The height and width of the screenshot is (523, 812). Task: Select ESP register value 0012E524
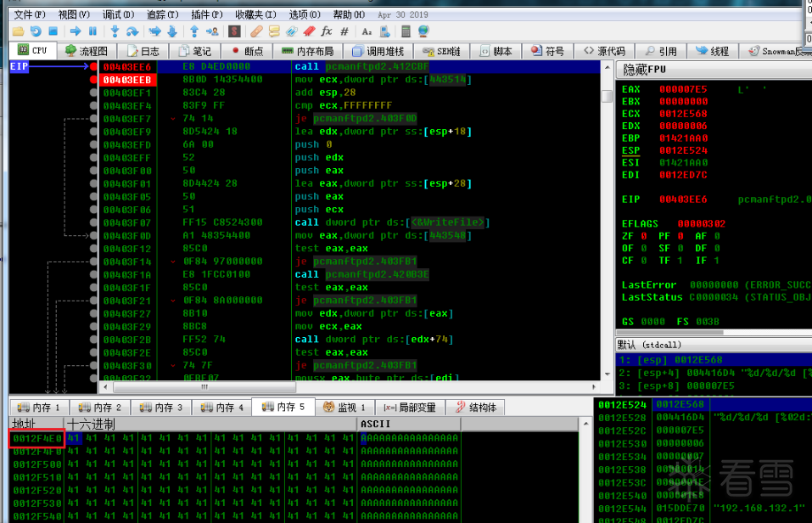(683, 150)
